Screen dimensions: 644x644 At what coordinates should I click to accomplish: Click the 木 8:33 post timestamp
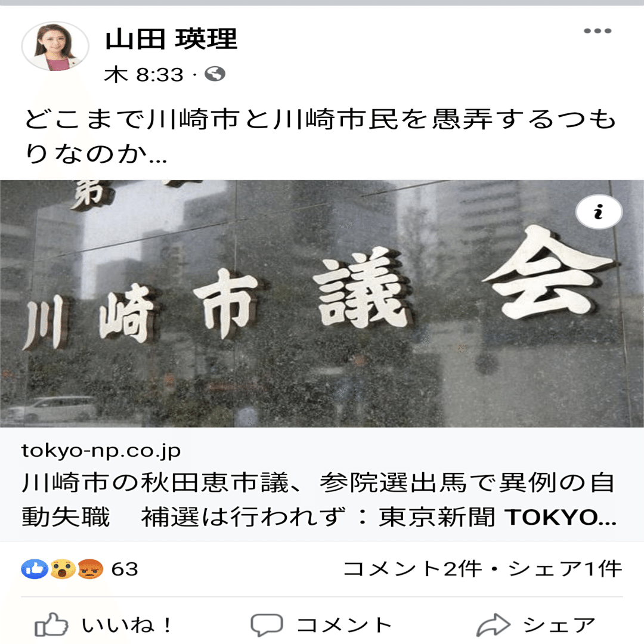143,75
